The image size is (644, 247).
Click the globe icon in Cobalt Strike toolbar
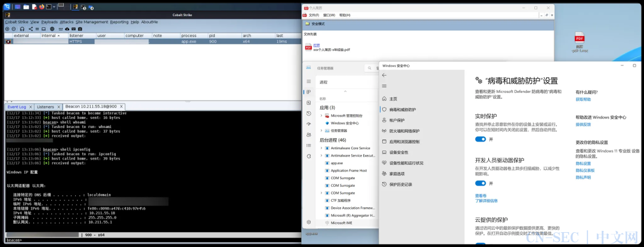coord(52,29)
